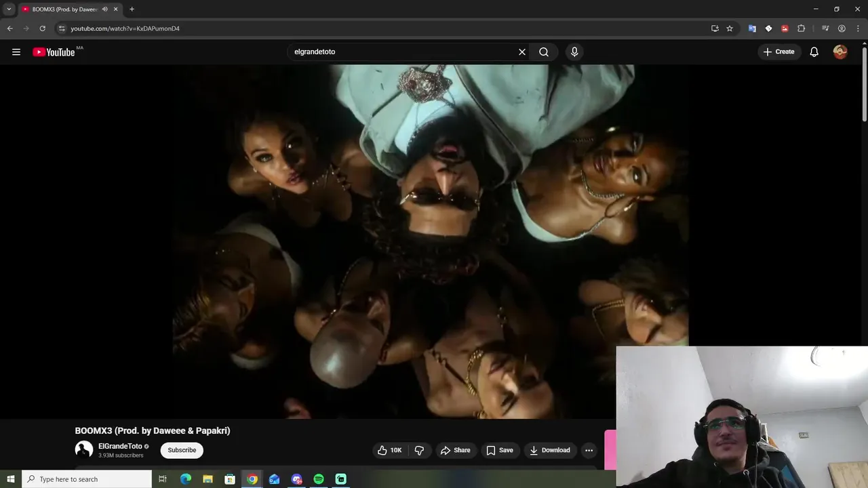The width and height of the screenshot is (868, 488).
Task: Open YouTube notifications bell
Action: 814,52
